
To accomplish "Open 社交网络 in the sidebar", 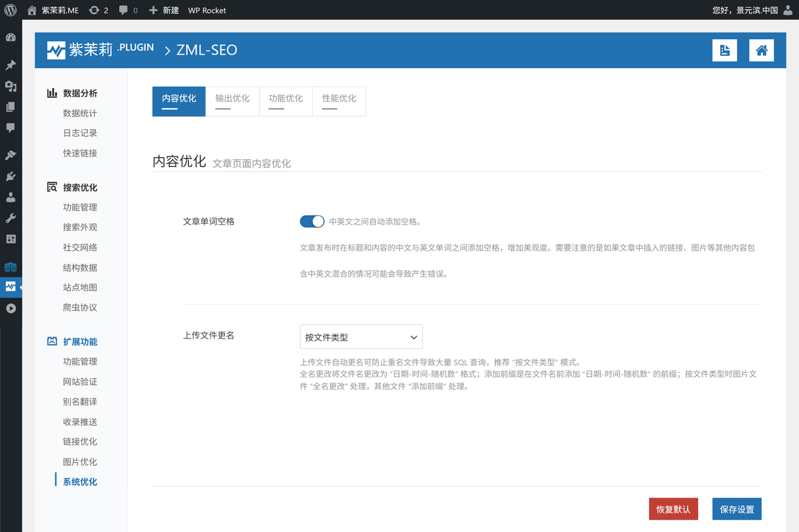I will [x=80, y=247].
